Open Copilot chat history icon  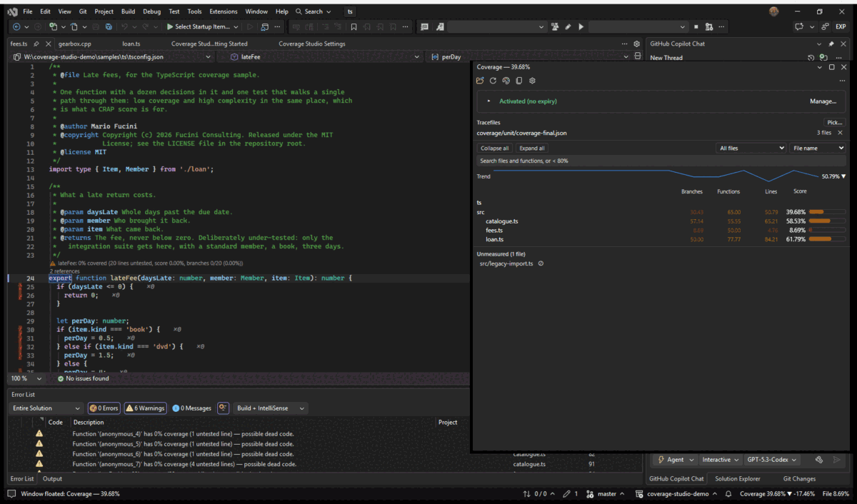click(811, 57)
